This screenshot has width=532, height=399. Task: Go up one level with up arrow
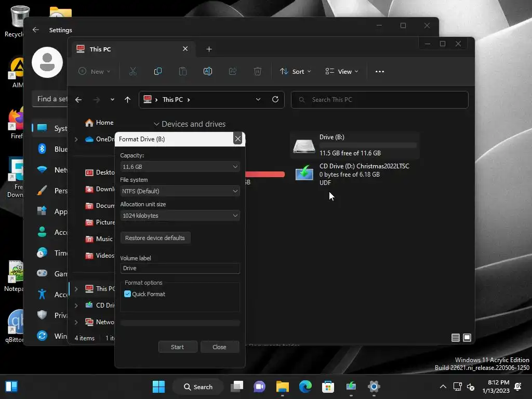point(127,99)
